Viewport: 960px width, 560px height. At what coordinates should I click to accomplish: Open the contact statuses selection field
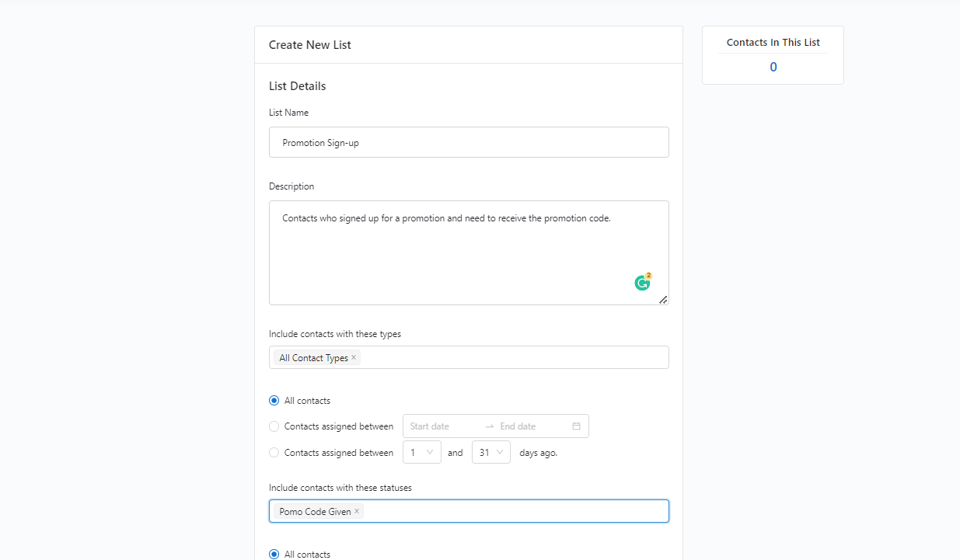pyautogui.click(x=513, y=511)
